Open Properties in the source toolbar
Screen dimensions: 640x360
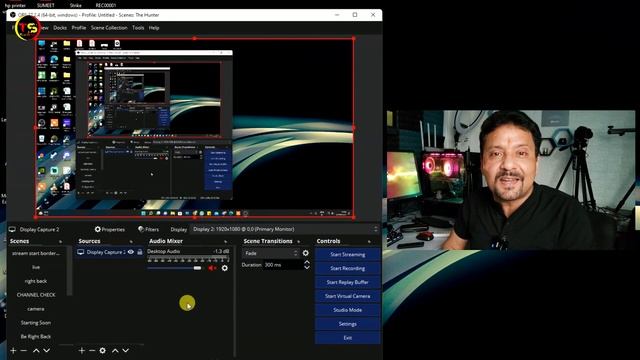pyautogui.click(x=110, y=229)
